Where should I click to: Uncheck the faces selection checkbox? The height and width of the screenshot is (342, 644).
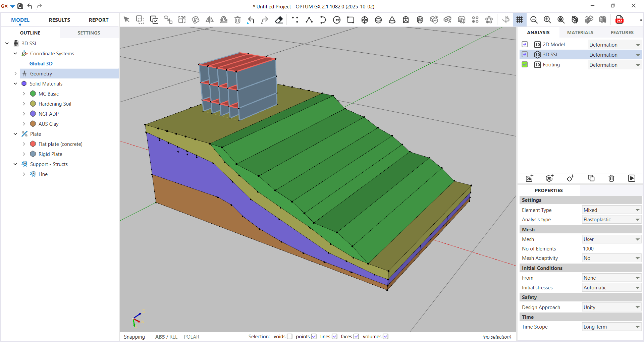pos(356,337)
